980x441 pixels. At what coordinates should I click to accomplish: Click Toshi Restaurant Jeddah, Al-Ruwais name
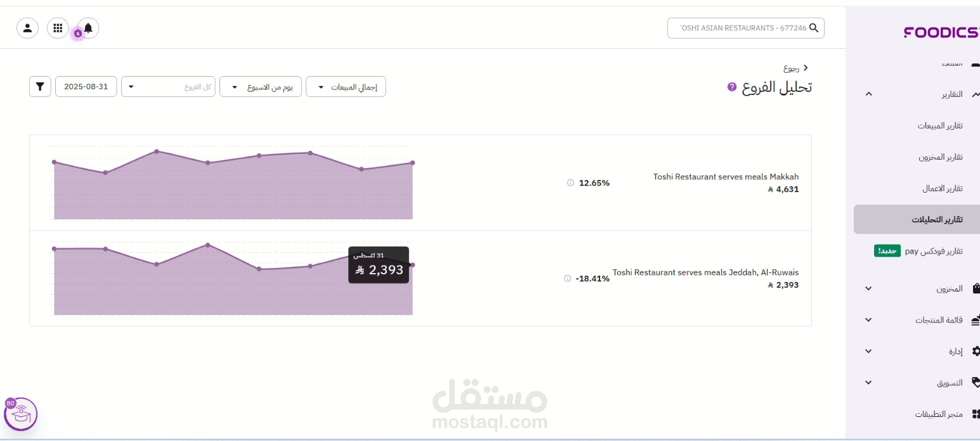[705, 272]
